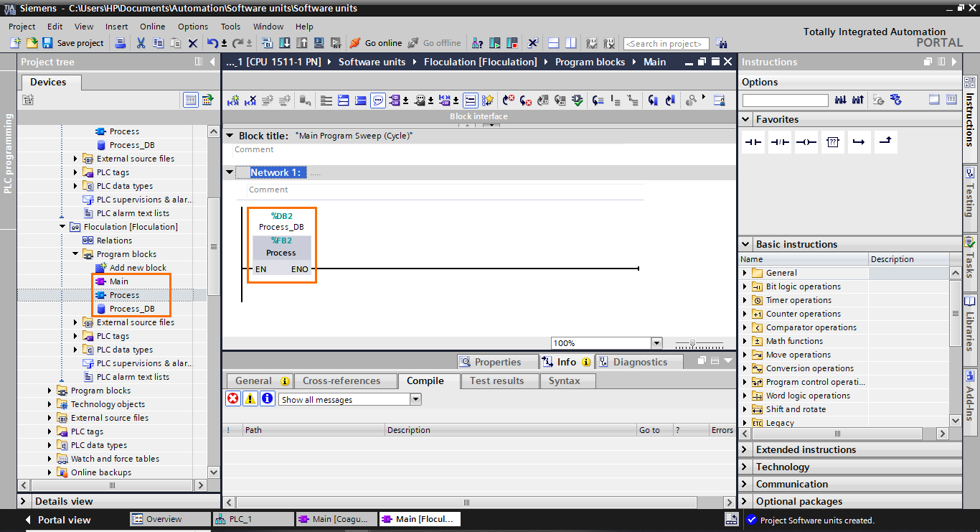980x532 pixels.
Task: Open the zoom level dropdown showing 100%
Action: pyautogui.click(x=656, y=342)
